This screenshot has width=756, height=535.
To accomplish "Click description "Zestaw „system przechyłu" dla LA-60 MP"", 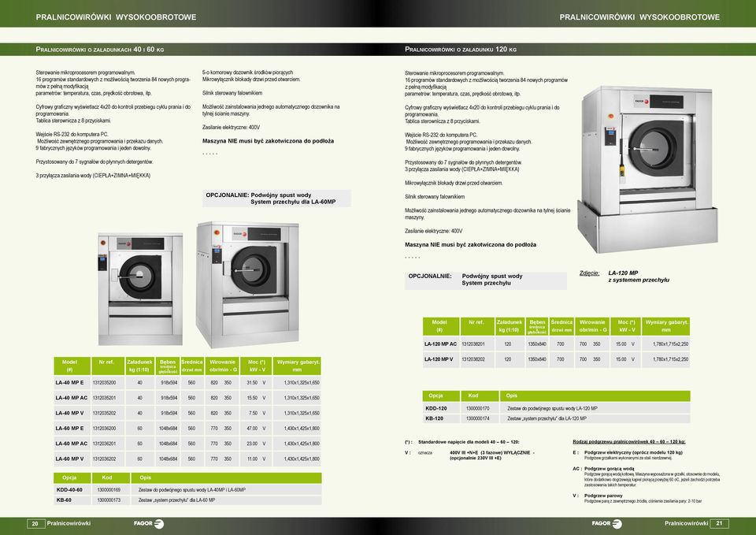I will pyautogui.click(x=177, y=500).
